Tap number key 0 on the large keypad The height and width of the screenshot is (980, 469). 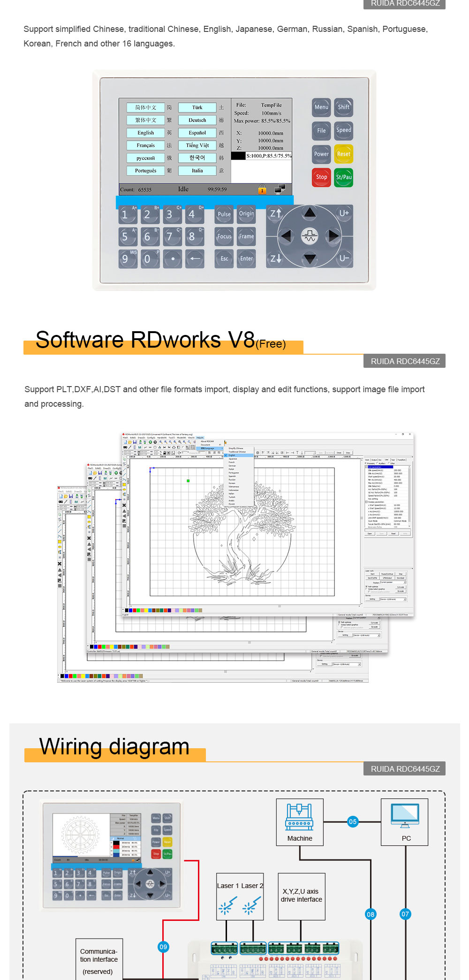150,259
